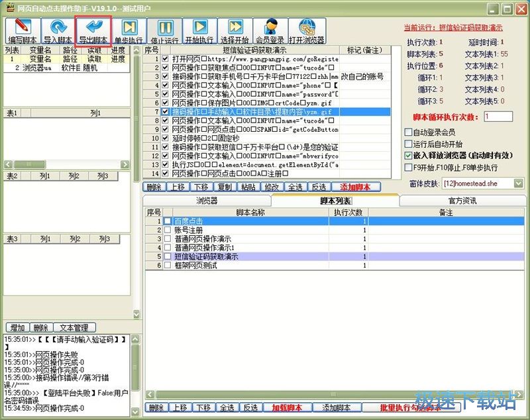530x420 pixels.
Task: Run 单步执行 single-step toolbar icon
Action: pos(129,31)
